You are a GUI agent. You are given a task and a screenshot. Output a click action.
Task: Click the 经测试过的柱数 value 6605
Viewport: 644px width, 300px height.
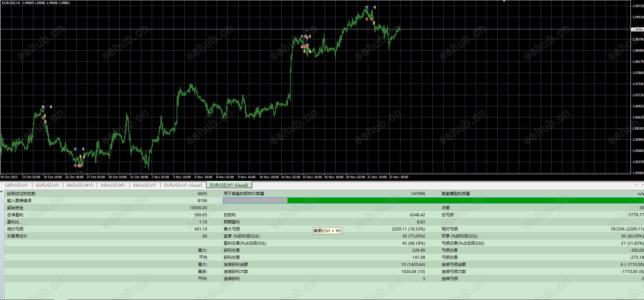pyautogui.click(x=202, y=194)
